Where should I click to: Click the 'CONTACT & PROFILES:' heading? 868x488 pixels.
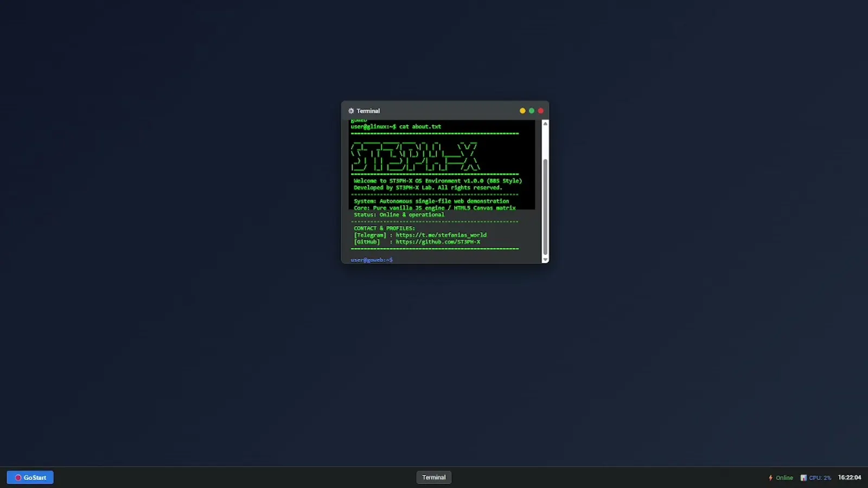pos(384,228)
